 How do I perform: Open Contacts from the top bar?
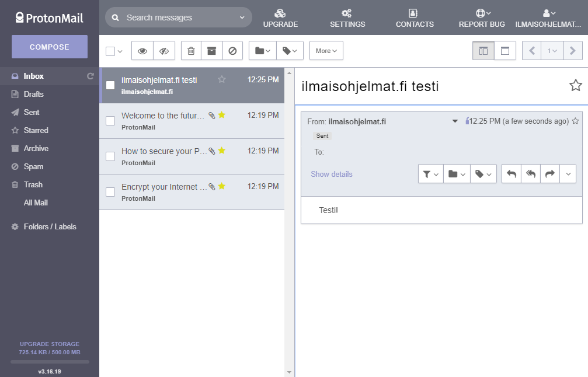tap(415, 18)
